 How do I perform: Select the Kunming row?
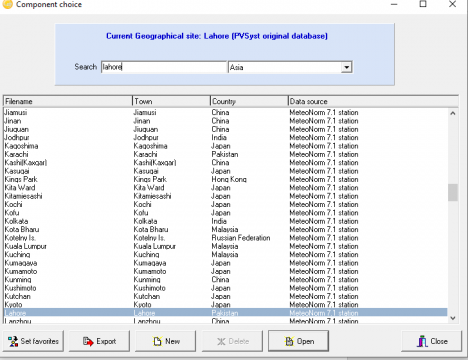tap(225, 280)
